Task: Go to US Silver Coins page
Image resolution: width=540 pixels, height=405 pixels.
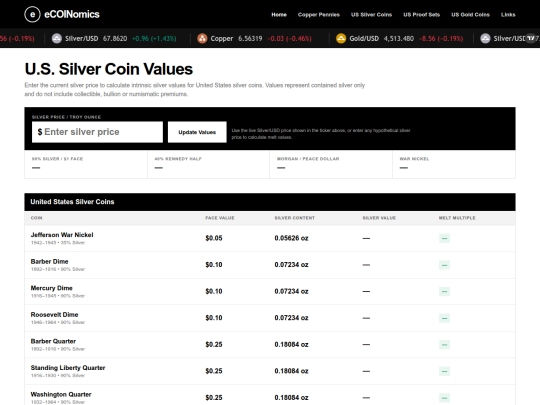Action: point(371,14)
